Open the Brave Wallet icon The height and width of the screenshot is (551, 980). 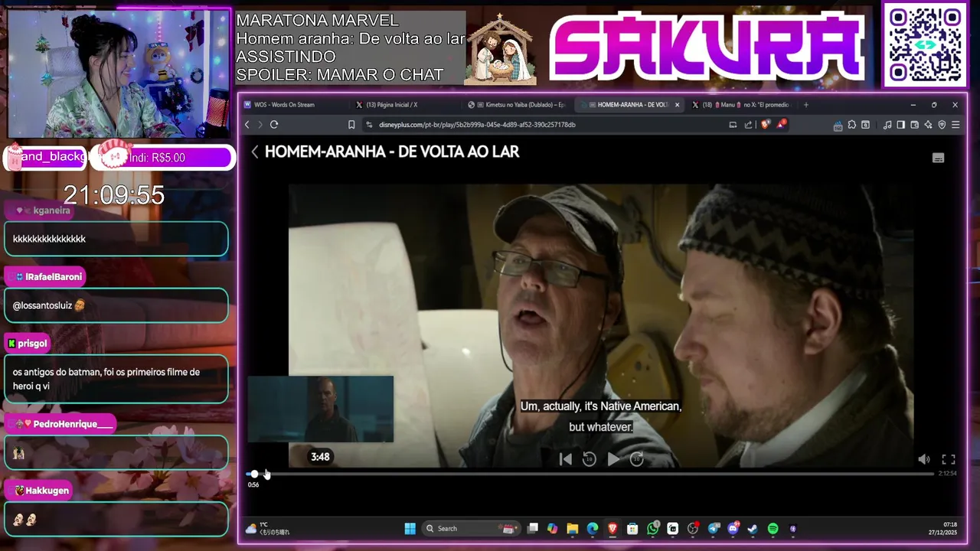pos(915,125)
